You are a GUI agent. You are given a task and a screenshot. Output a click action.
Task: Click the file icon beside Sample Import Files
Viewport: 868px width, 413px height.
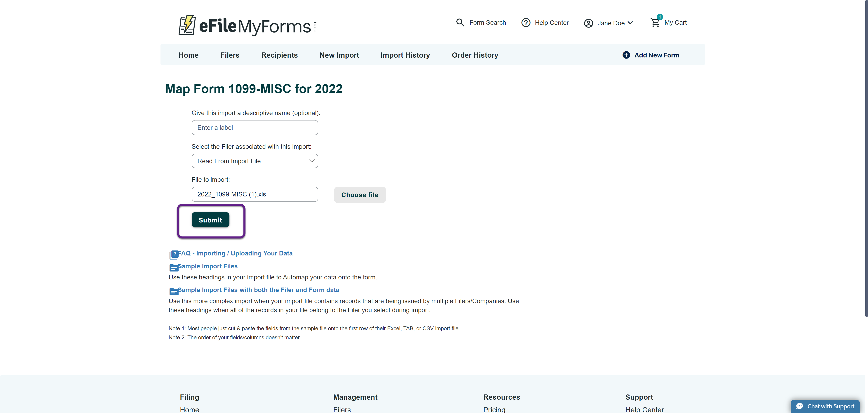(x=174, y=268)
